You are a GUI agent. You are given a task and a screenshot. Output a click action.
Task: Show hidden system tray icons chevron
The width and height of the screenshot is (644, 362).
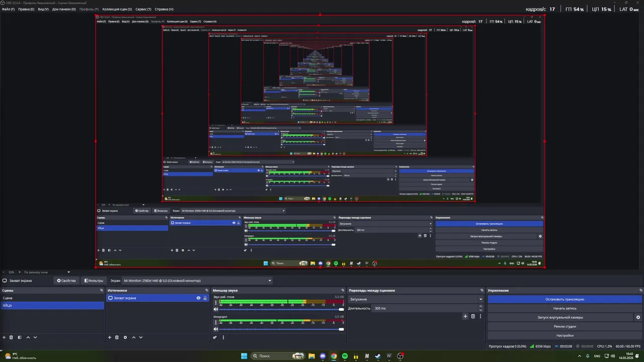[x=580, y=356]
